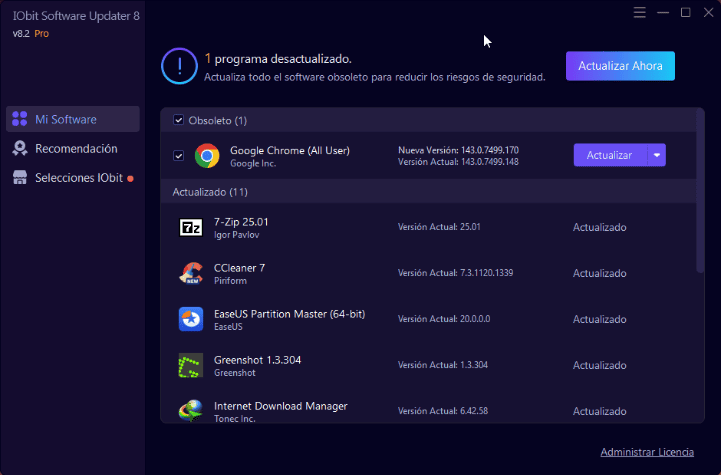Viewport: 721px width, 475px height.
Task: Click Versión Actual: 1.3.304 text
Action: [443, 365]
